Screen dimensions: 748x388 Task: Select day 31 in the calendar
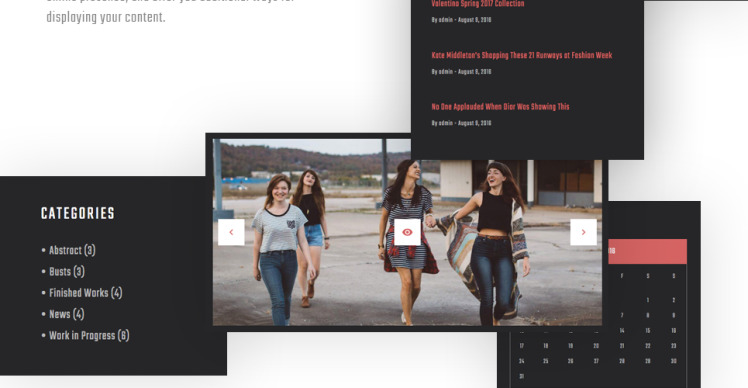click(x=521, y=377)
